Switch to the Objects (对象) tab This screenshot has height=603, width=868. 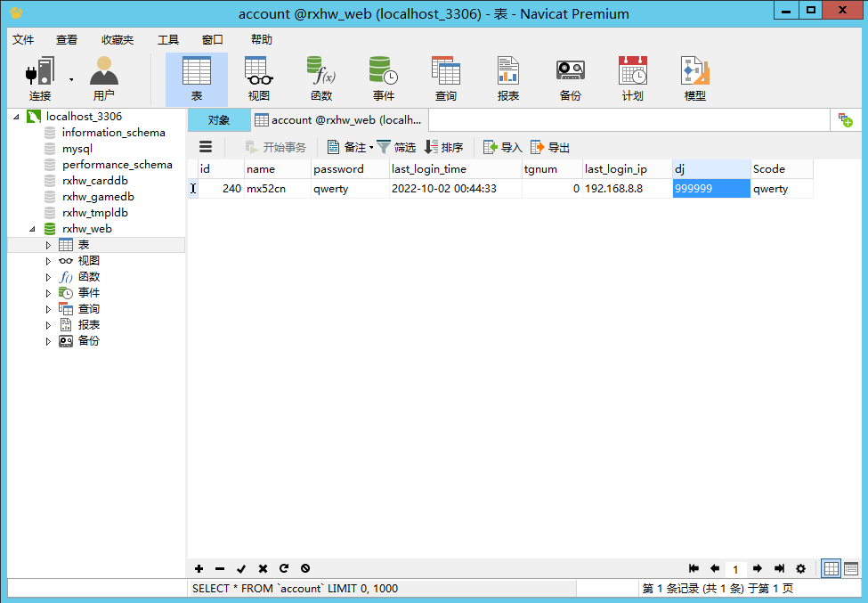(x=218, y=120)
